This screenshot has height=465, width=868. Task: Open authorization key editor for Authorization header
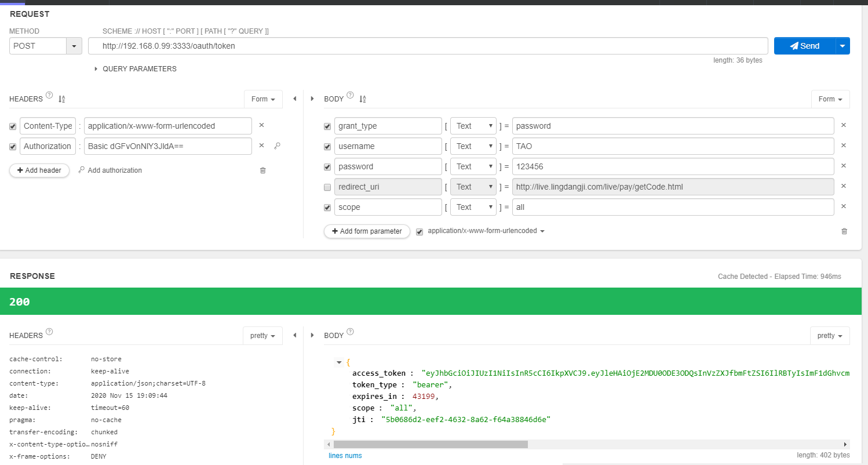[x=277, y=146]
